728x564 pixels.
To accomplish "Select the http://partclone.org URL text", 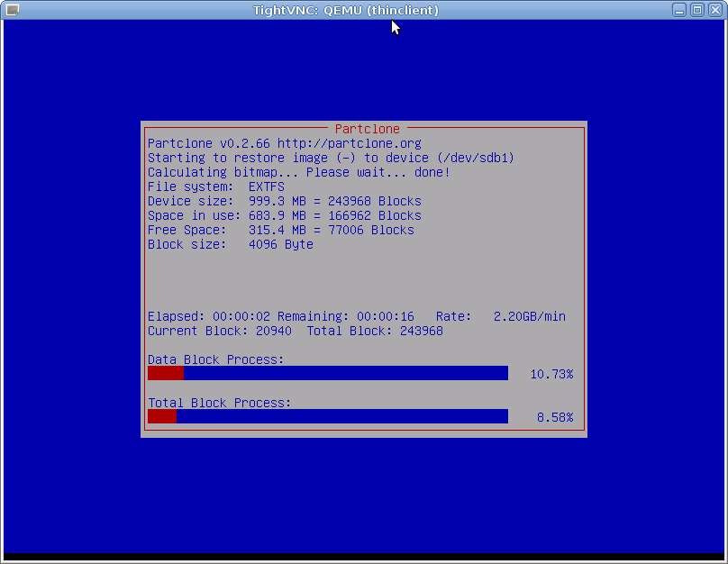I will click(350, 143).
